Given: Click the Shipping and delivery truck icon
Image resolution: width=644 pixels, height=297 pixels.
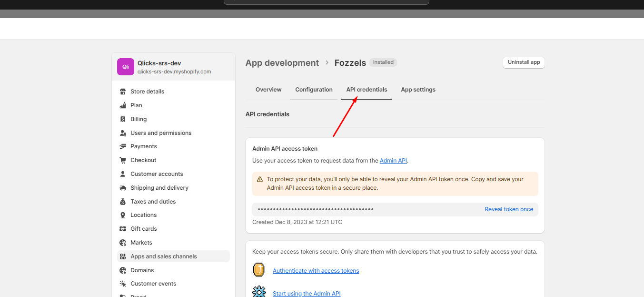Looking at the screenshot, I should (x=123, y=188).
